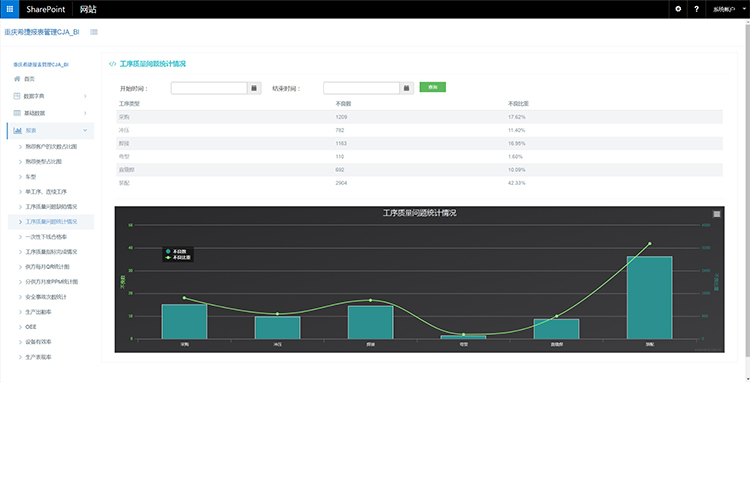Click the help question mark icon
Image resolution: width=750 pixels, height=500 pixels.
coord(696,9)
